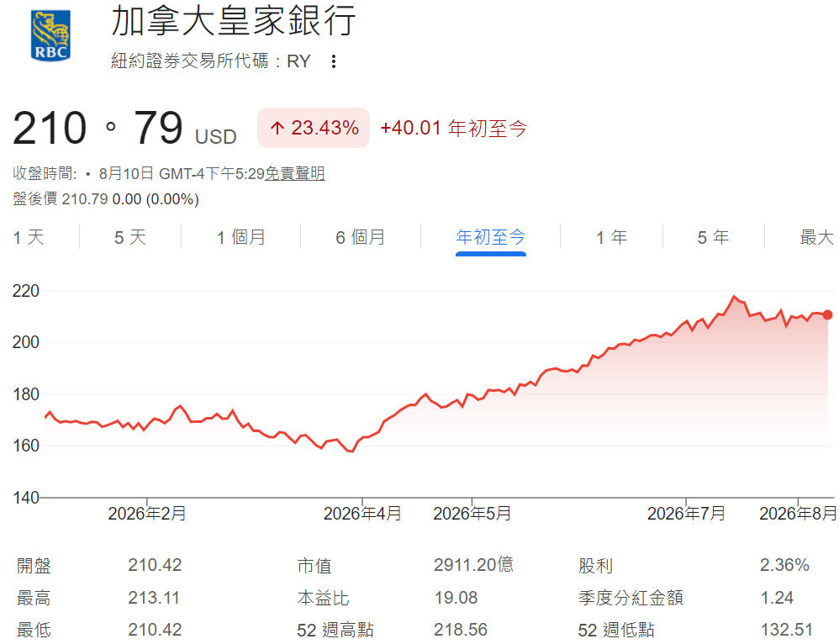839x644 pixels.
Task: Click the 最低 label
Action: point(34,630)
